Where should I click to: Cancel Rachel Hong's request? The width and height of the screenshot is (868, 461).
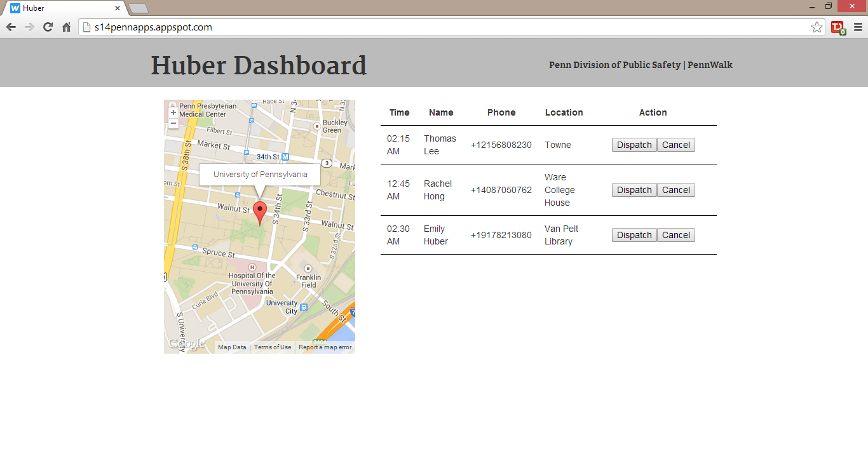[x=676, y=190]
